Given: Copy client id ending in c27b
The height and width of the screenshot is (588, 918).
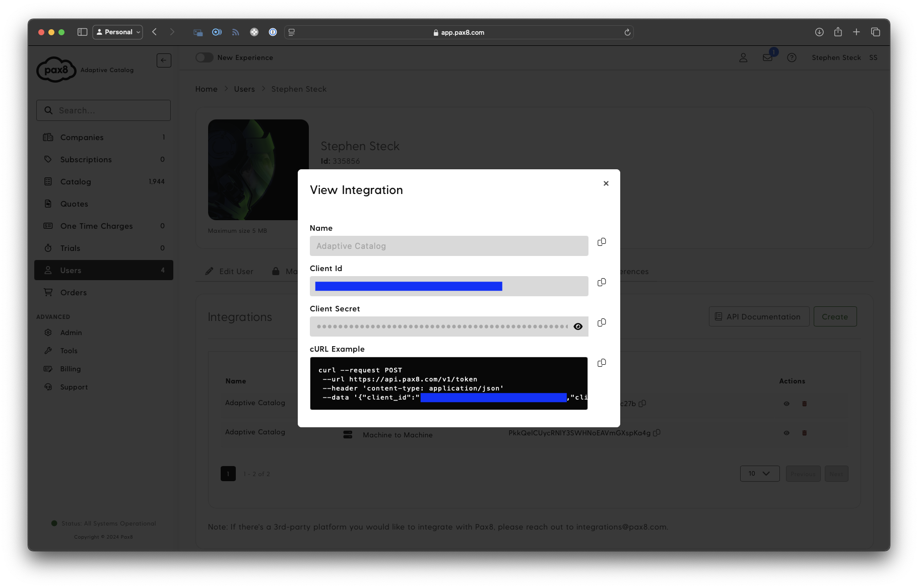Looking at the screenshot, I should pos(642,404).
